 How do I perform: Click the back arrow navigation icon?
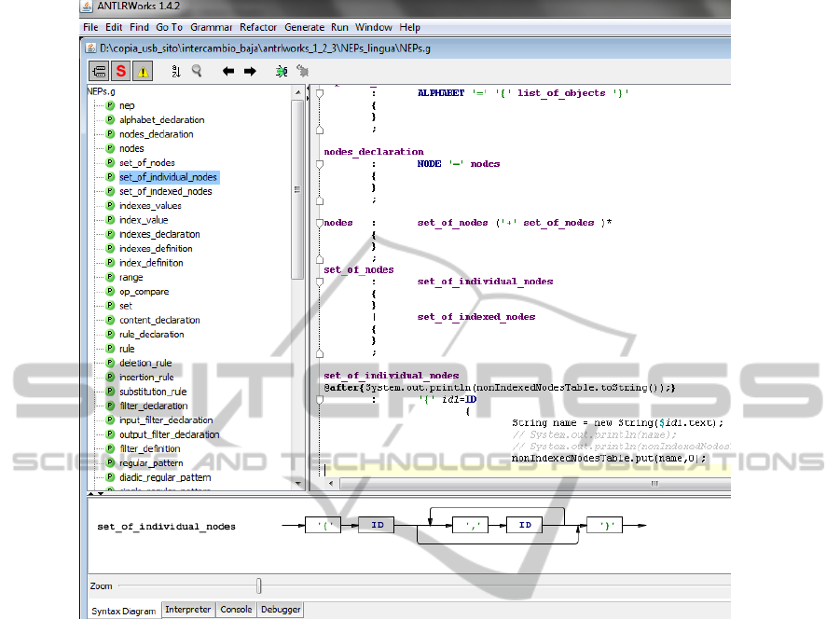228,71
